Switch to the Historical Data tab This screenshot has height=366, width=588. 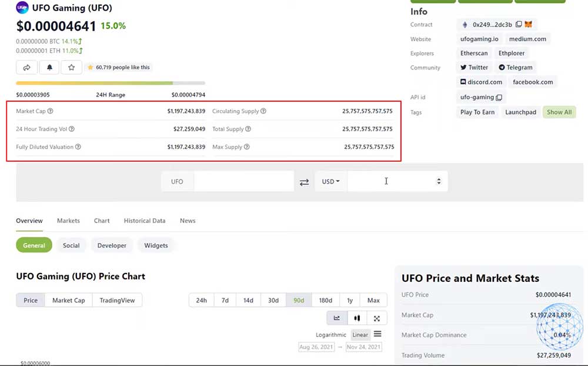144,221
